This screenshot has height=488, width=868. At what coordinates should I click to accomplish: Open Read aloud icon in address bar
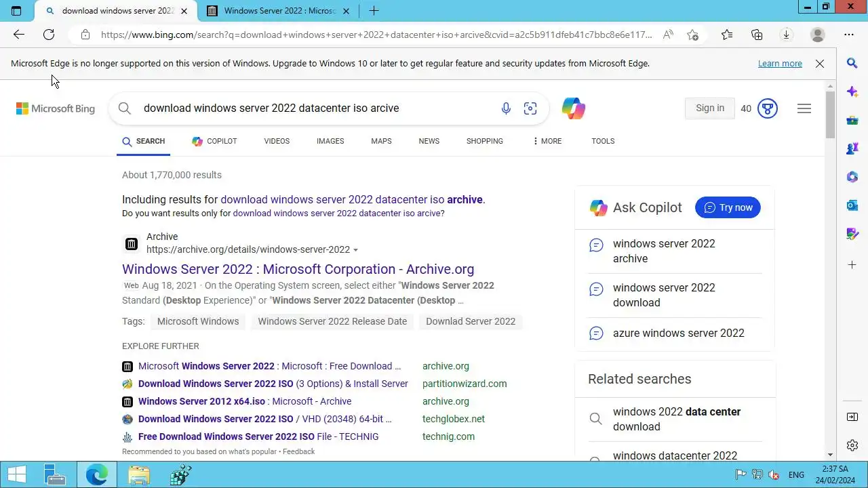[668, 35]
